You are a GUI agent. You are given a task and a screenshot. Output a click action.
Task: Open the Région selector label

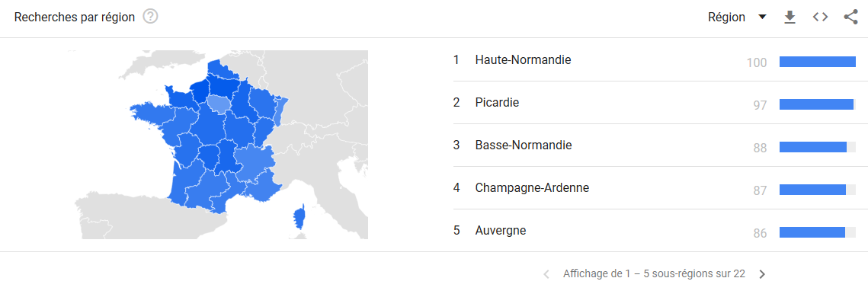coord(726,18)
